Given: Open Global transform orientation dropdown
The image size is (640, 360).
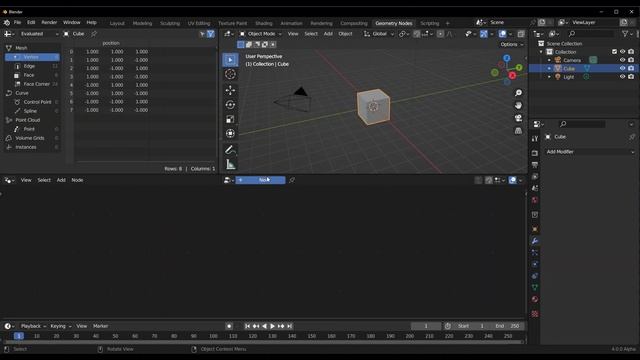Looking at the screenshot, I should pos(379,34).
